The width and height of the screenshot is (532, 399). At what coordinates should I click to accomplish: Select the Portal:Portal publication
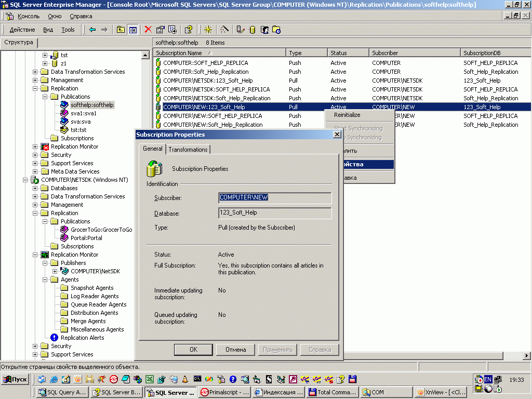point(86,238)
